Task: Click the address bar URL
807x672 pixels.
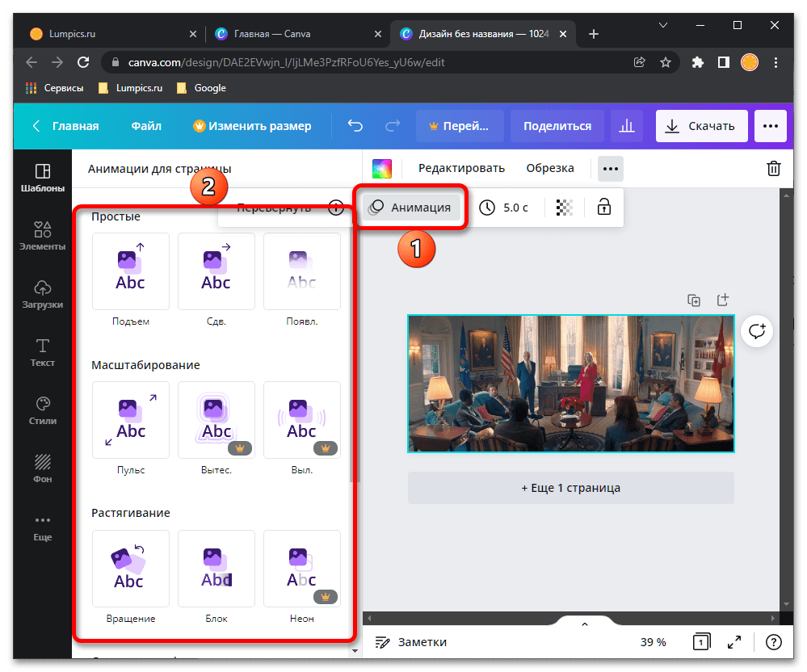Action: (286, 62)
